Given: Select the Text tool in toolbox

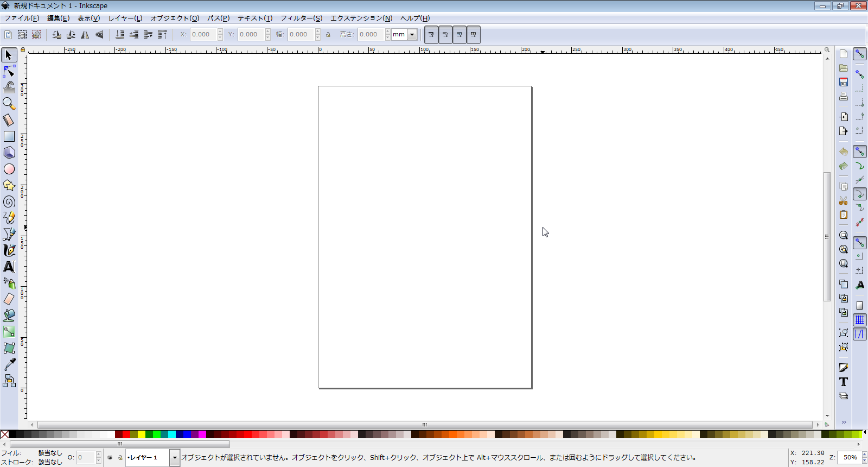Looking at the screenshot, I should click(x=9, y=267).
